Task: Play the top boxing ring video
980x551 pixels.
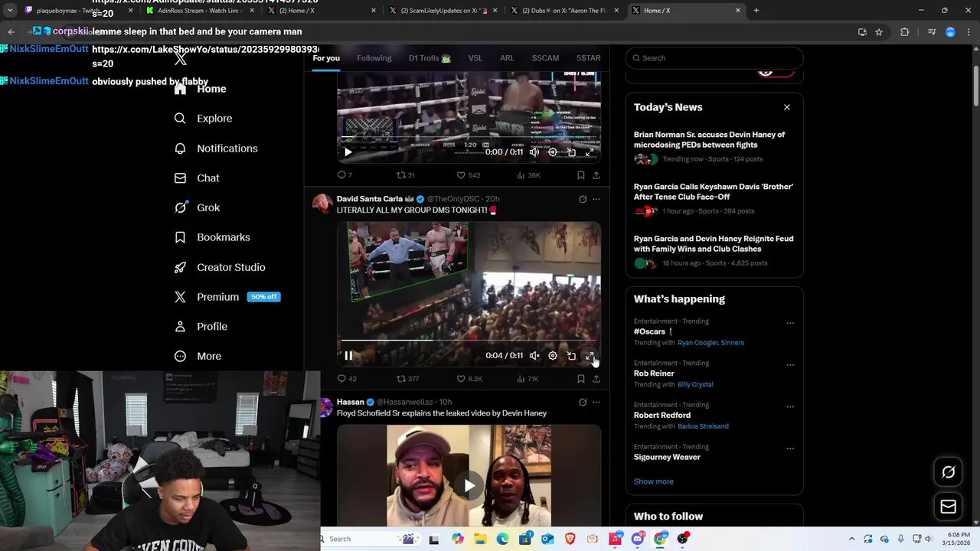Action: [348, 152]
